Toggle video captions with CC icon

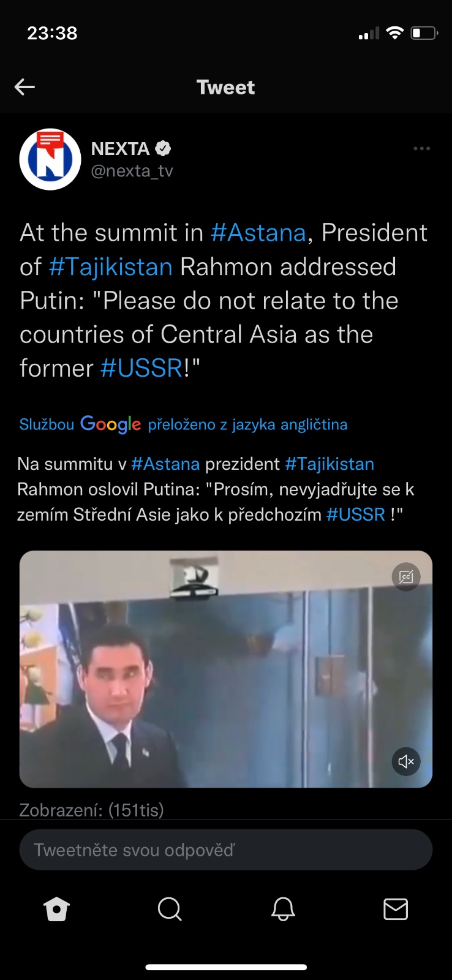pyautogui.click(x=406, y=576)
